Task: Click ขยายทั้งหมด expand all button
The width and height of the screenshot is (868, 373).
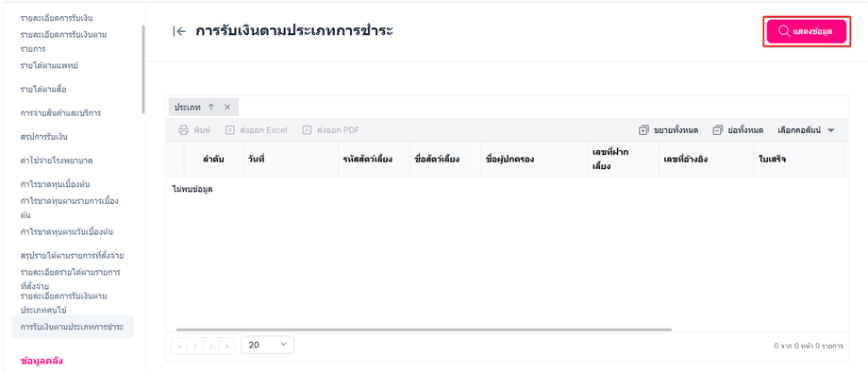Action: 668,130
